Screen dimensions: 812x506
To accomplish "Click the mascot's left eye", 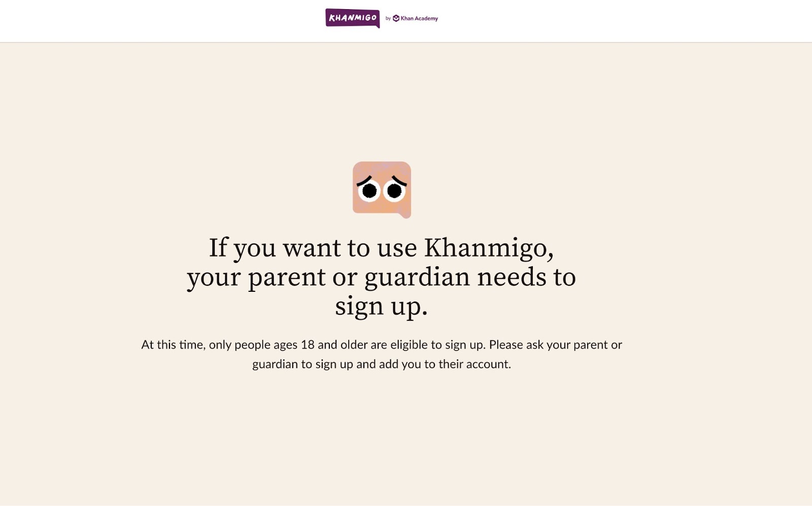I will tap(369, 191).
